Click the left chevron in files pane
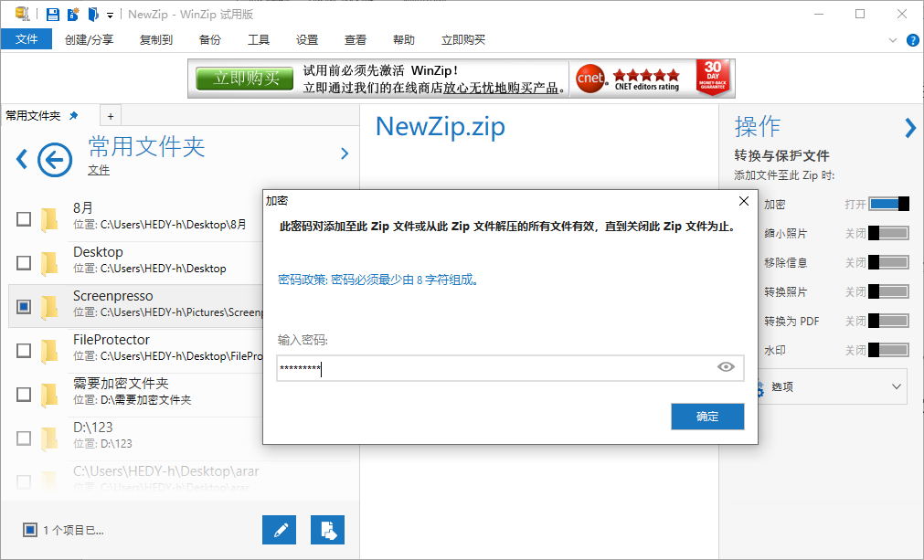 click(x=22, y=159)
